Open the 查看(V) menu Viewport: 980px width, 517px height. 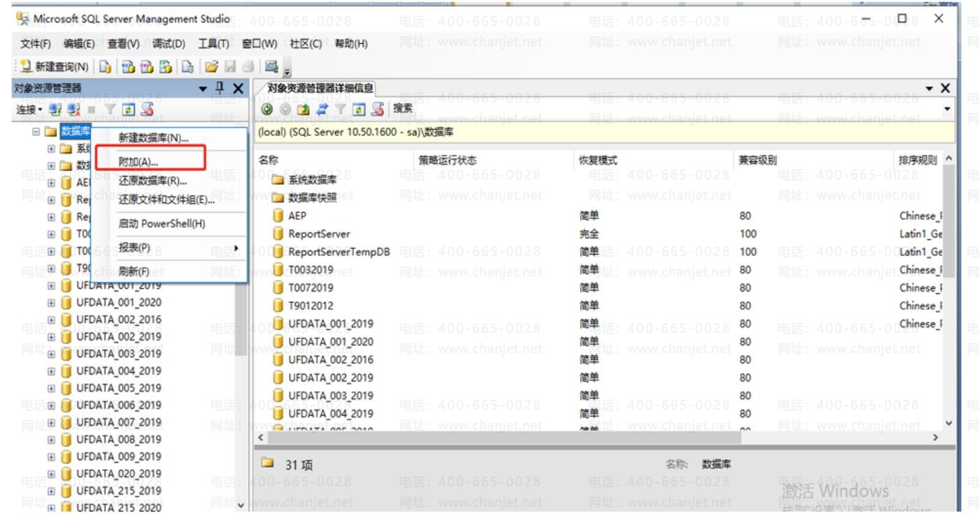pos(123,43)
